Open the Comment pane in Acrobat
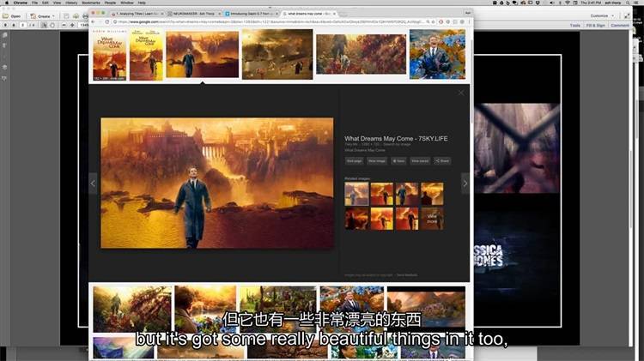Image resolution: width=644 pixels, height=361 pixels. [x=620, y=26]
